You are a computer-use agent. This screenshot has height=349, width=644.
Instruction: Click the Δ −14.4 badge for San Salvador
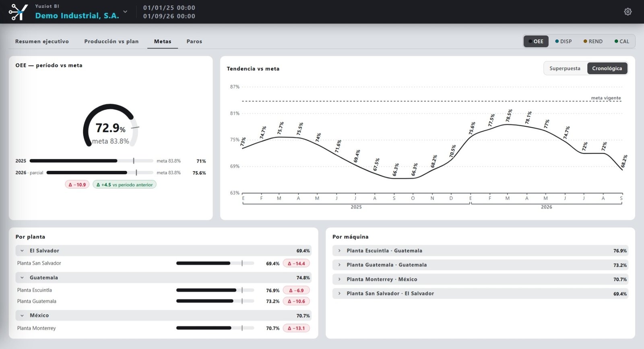(296, 263)
